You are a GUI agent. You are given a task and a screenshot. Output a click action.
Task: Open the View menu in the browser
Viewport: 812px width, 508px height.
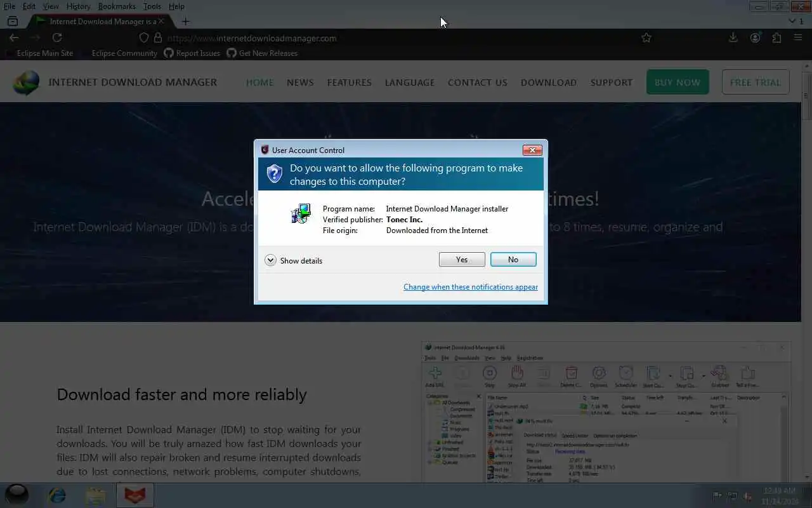pos(51,6)
